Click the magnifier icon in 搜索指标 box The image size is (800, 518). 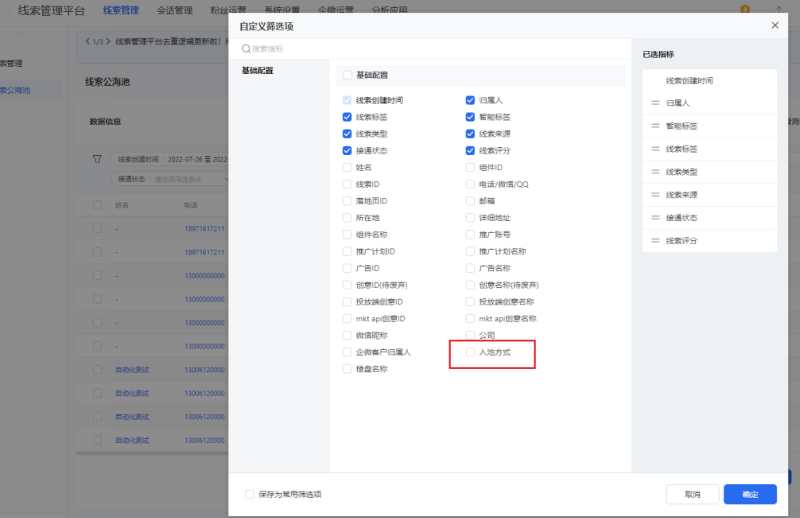tap(246, 48)
